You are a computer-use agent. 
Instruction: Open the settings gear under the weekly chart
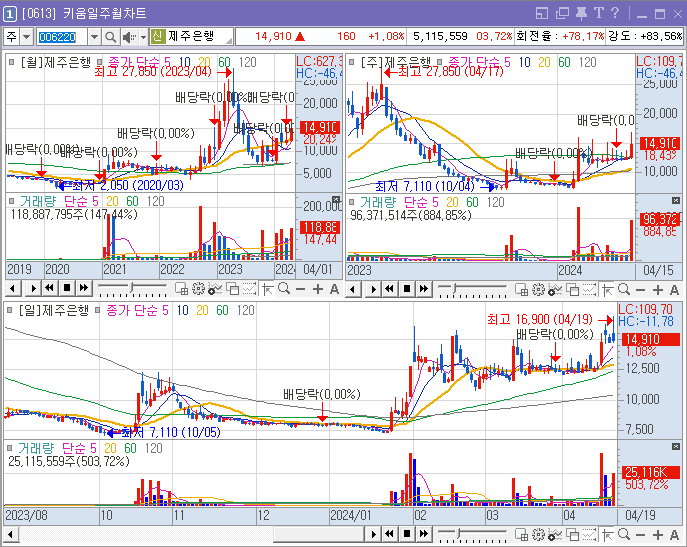point(538,290)
